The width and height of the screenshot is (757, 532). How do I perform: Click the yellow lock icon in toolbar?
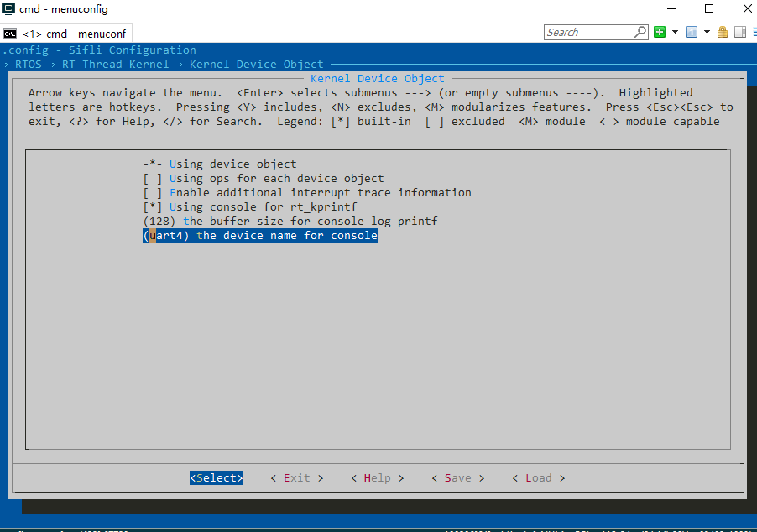(724, 33)
